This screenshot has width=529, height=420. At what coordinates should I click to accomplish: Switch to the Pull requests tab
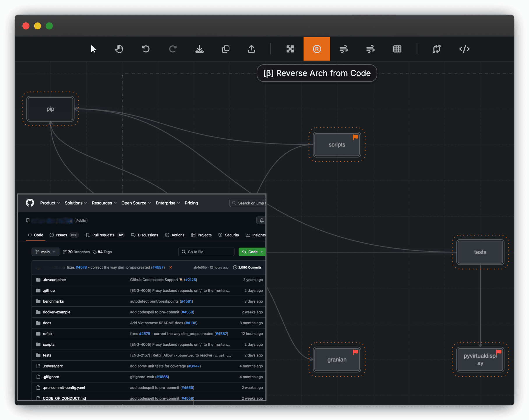[103, 235]
